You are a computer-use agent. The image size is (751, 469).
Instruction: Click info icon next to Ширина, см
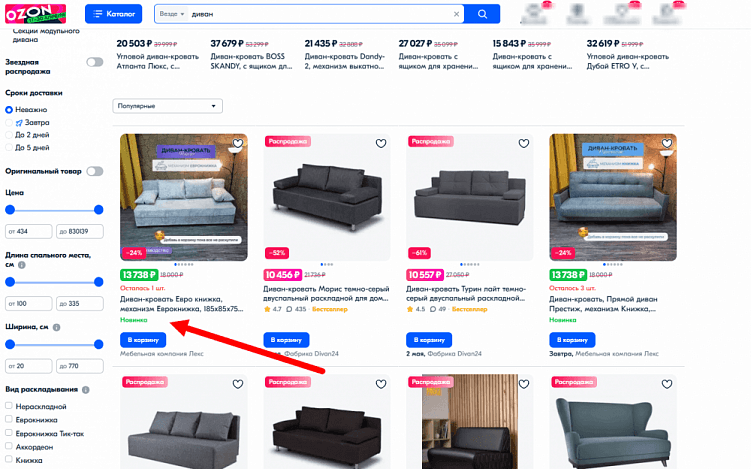tap(57, 327)
